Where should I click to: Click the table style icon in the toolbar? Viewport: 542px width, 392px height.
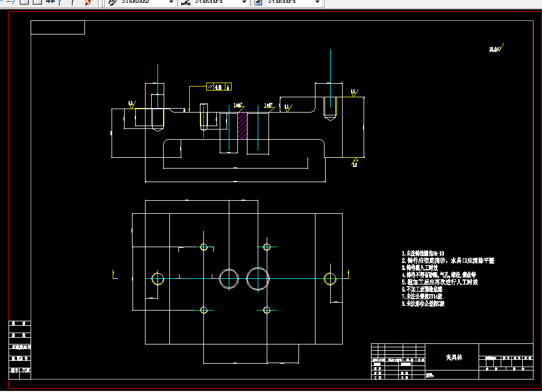[x=258, y=2]
